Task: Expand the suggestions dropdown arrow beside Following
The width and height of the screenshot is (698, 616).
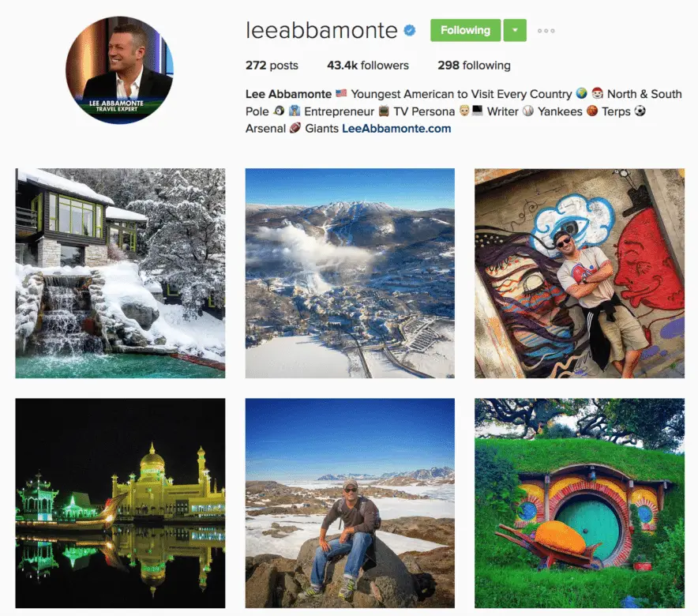Action: (x=515, y=30)
